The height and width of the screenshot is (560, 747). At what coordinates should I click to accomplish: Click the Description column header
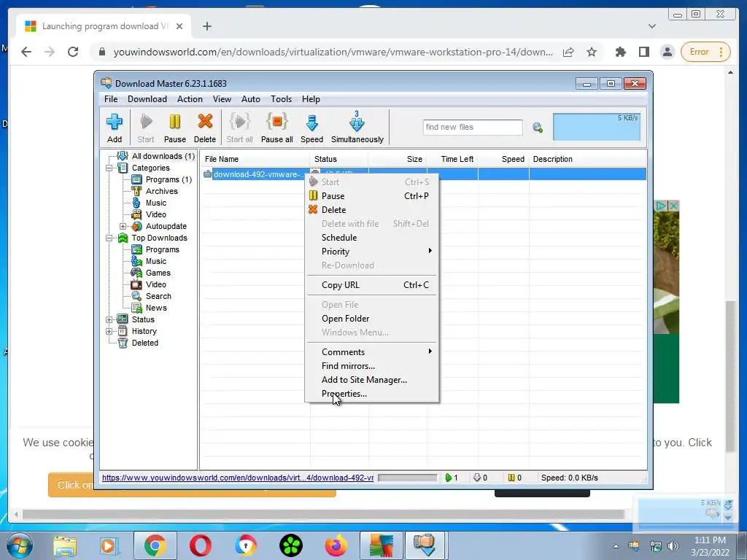(x=588, y=159)
